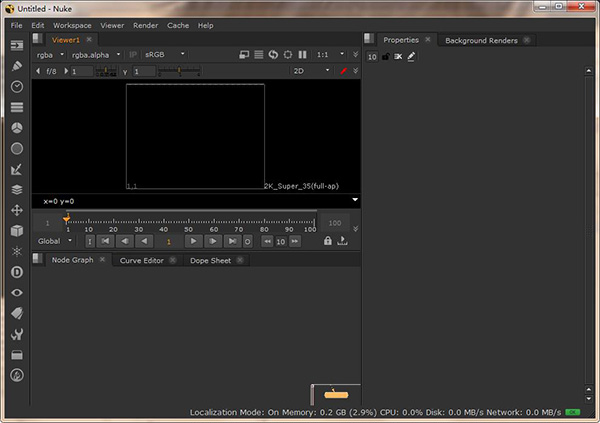
Task: Click the loop mode O button
Action: coord(248,242)
